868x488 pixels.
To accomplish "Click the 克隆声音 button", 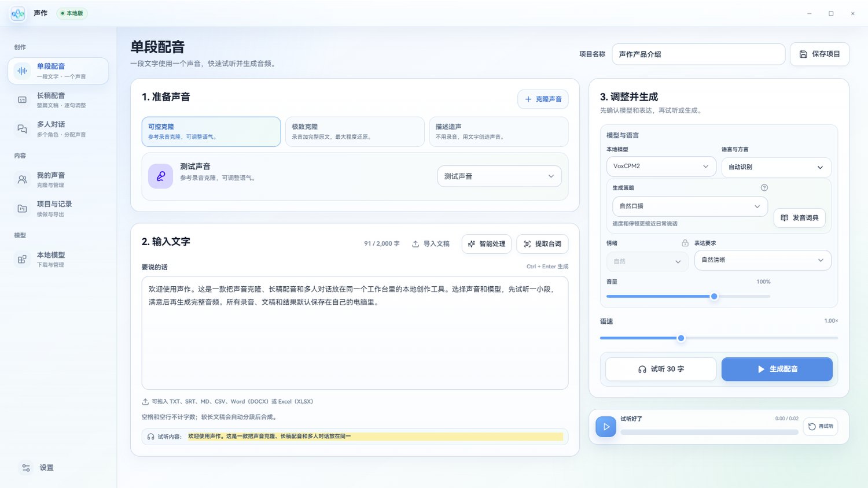I will tap(543, 99).
